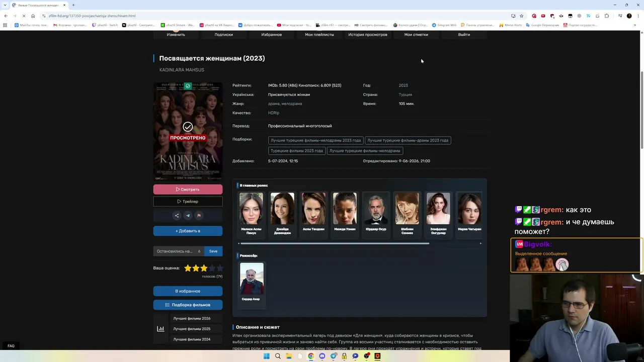Open the Windows Start menu
Viewport: 644px width, 362px height.
[267, 356]
